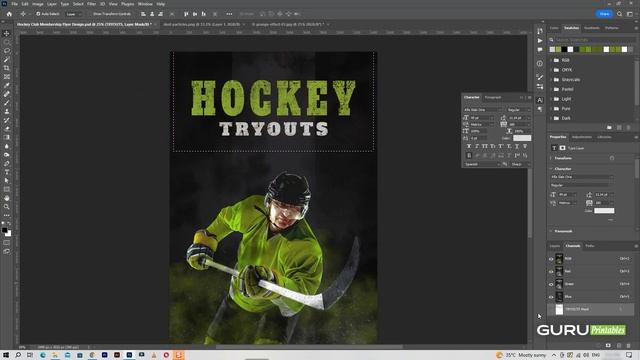
Task: Open the Help menu
Action: tap(161, 4)
